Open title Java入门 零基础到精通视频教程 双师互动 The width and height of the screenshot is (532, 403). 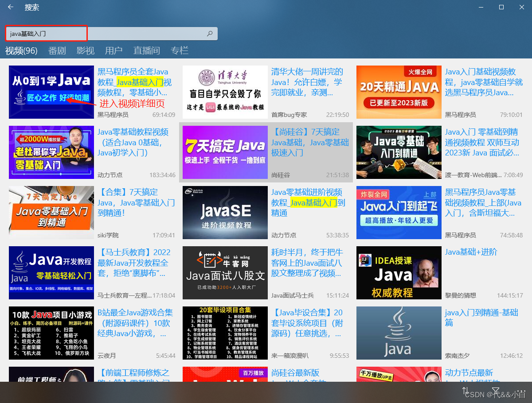[482, 143]
